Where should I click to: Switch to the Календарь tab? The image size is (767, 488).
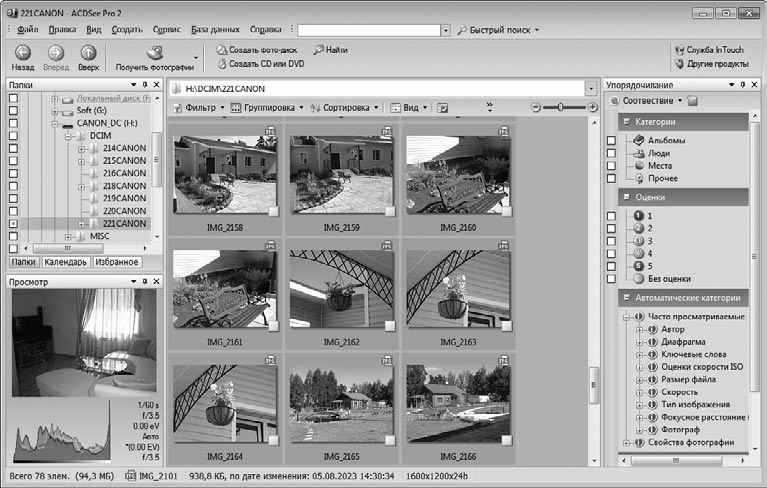[65, 262]
